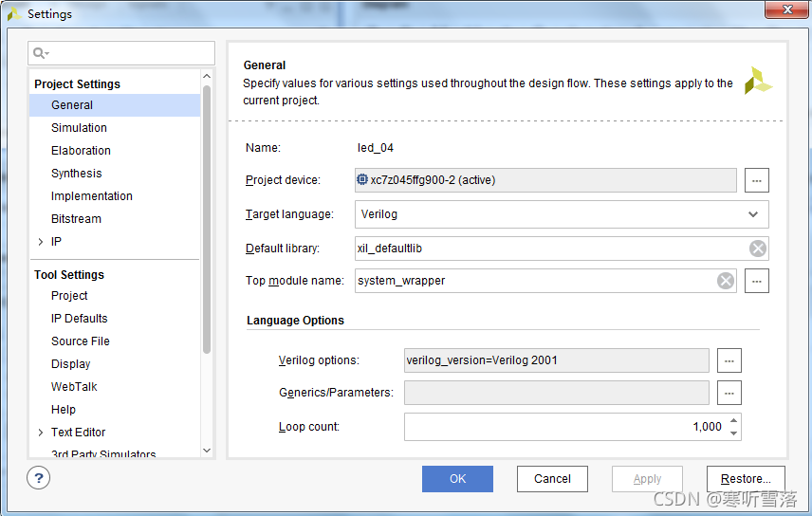
Task: Open WebTalk settings
Action: pyautogui.click(x=74, y=387)
